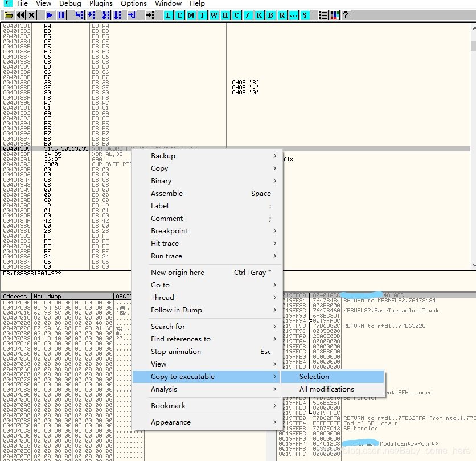
Task: Select New origin here
Action: [x=207, y=273]
